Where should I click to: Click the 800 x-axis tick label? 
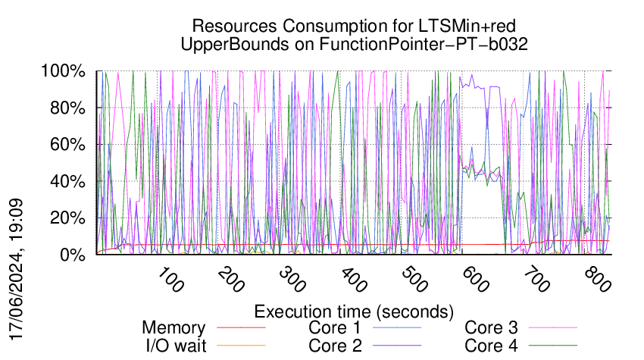pos(598,280)
